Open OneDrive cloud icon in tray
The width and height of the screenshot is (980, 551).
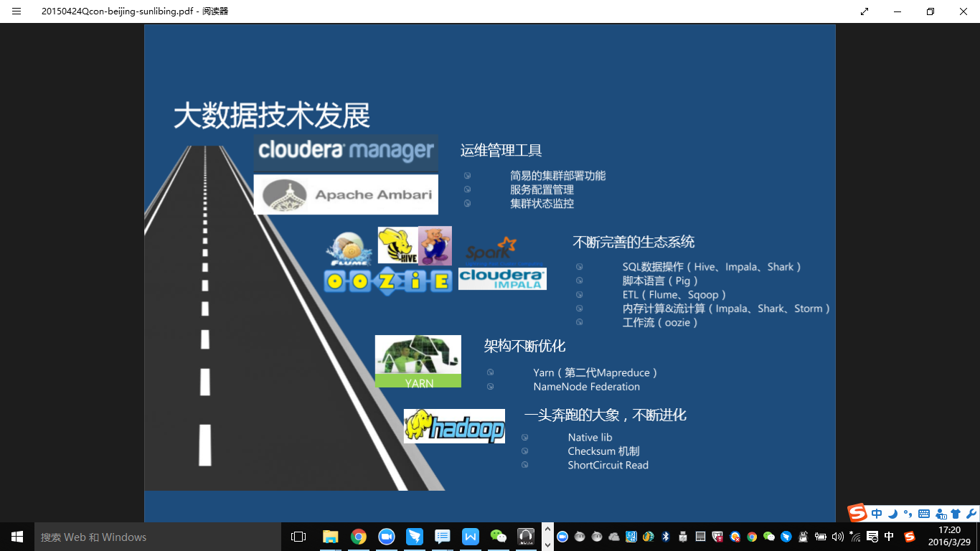[x=614, y=537]
